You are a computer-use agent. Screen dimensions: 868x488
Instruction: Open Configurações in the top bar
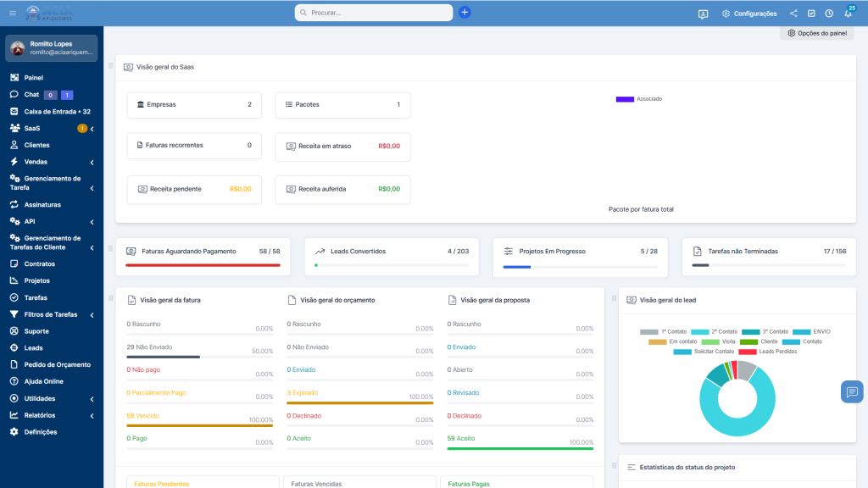point(748,14)
